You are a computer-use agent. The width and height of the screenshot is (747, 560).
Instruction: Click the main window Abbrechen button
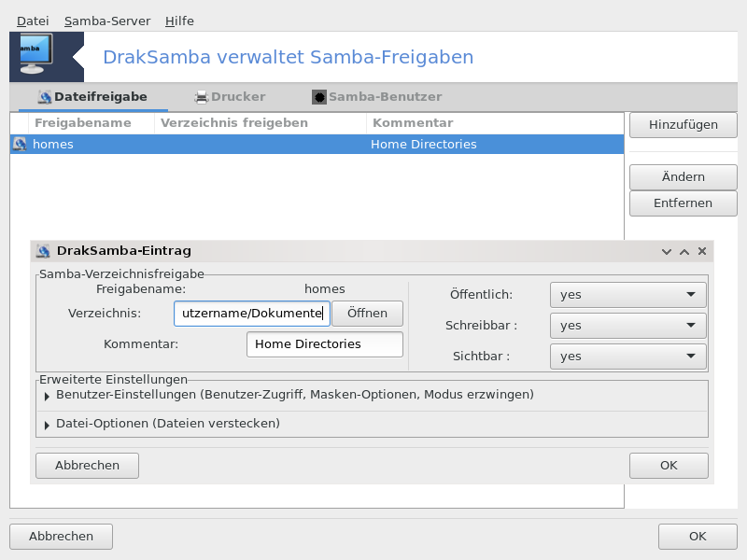pos(61,536)
